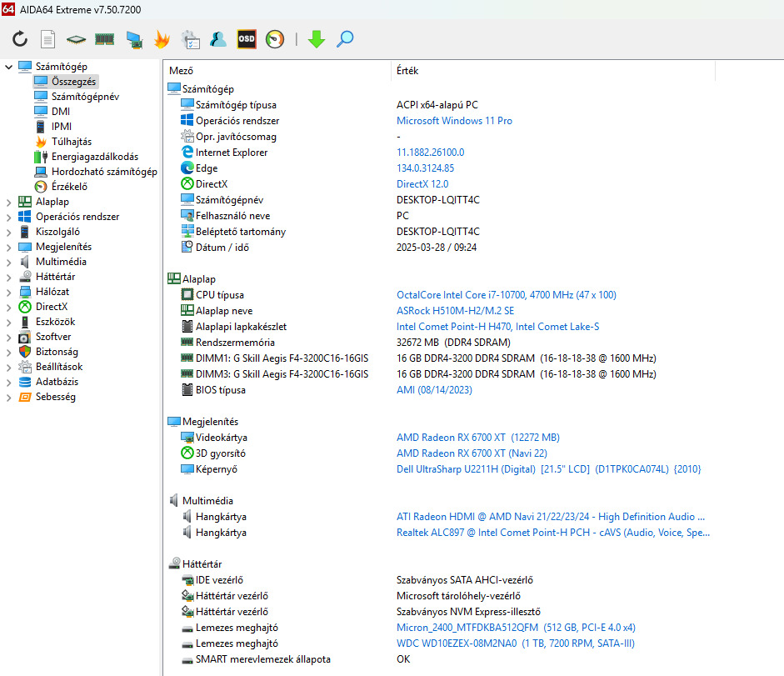Image resolution: width=784 pixels, height=676 pixels.
Task: Open the CPU chip toolbar icon
Action: pyautogui.click(x=76, y=39)
